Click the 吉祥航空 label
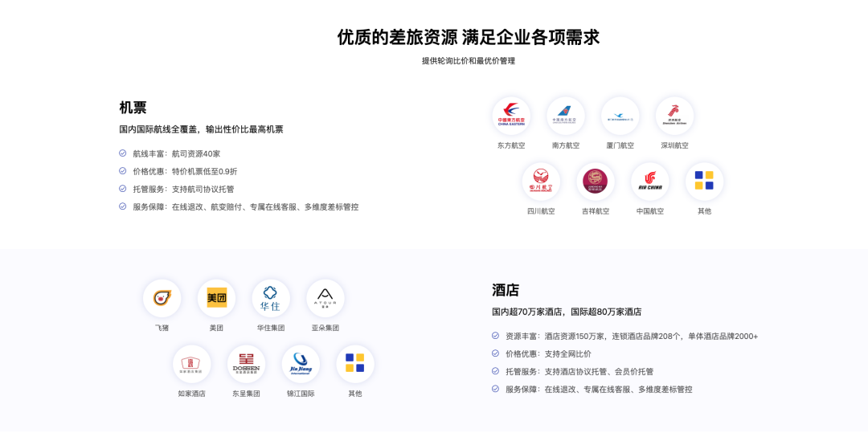The width and height of the screenshot is (868, 441). pos(595,211)
